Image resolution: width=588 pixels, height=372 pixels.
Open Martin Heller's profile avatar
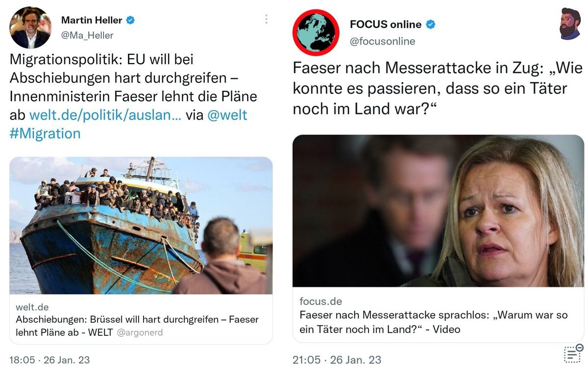click(x=30, y=28)
